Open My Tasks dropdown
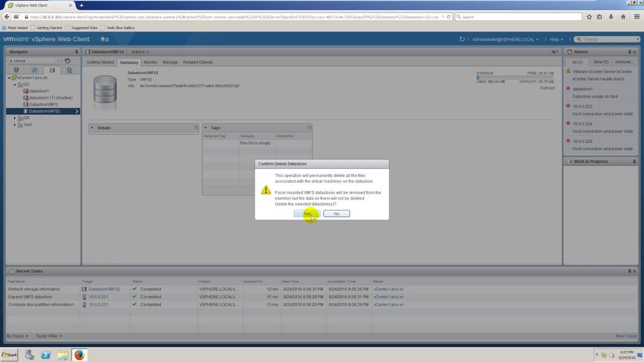The width and height of the screenshot is (644, 362). [x=17, y=336]
